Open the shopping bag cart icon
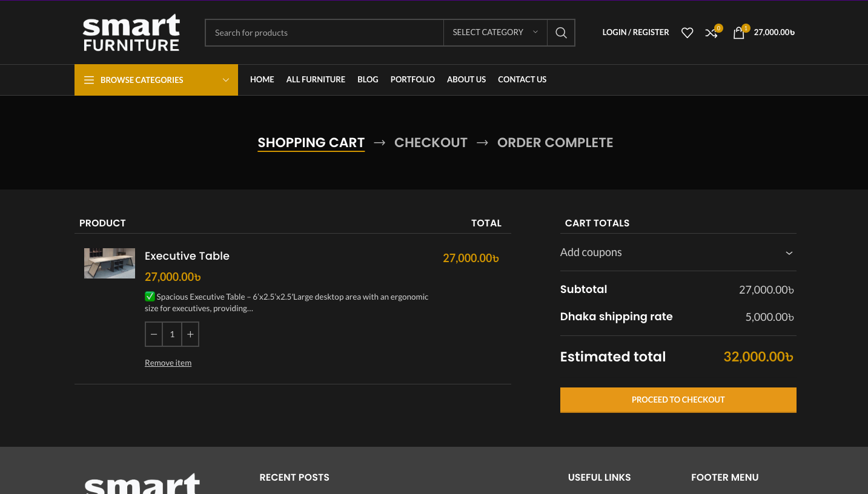Image resolution: width=868 pixels, height=494 pixels. [x=738, y=33]
